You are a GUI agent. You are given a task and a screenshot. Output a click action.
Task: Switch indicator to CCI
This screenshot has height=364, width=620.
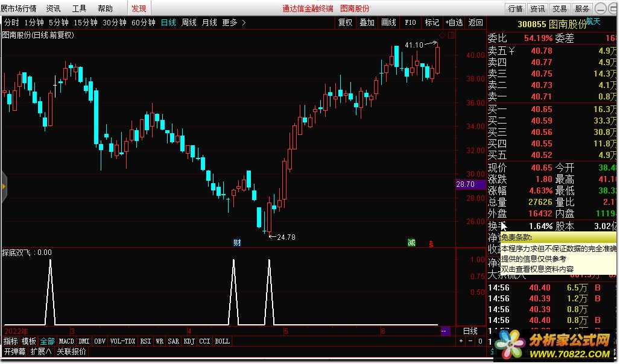(204, 341)
